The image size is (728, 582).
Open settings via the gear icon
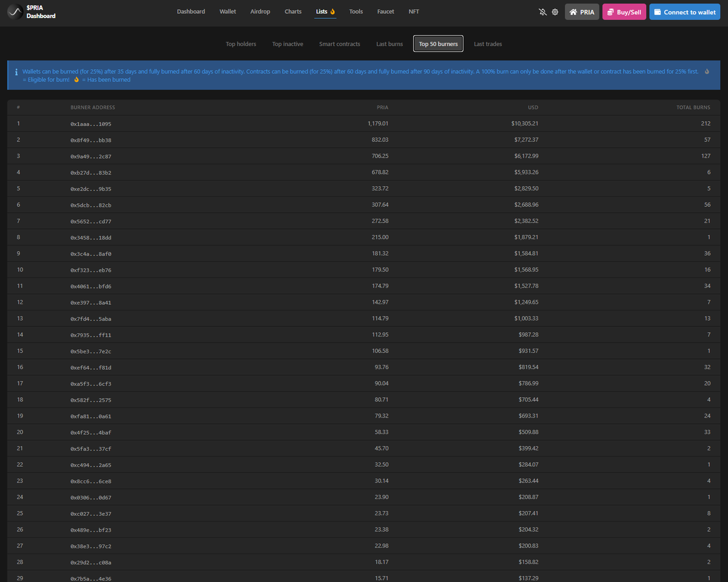(x=555, y=12)
